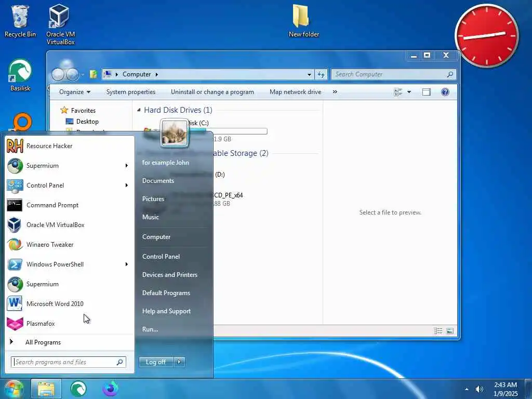Open Control Panel in Start menu right pane

click(161, 257)
